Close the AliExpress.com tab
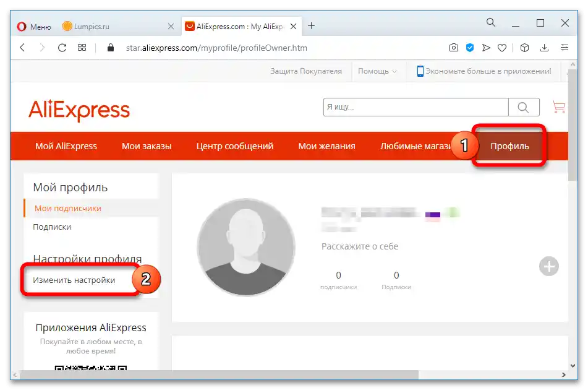This screenshot has height=390, width=588. pyautogui.click(x=294, y=26)
